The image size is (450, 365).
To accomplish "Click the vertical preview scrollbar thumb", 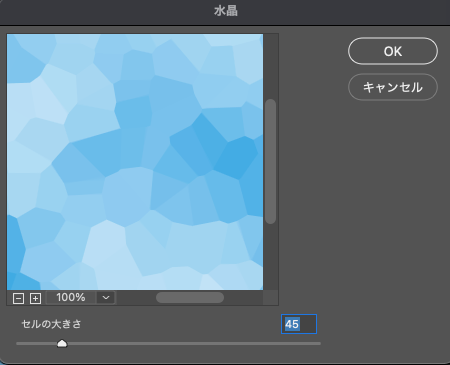I will 271,161.
